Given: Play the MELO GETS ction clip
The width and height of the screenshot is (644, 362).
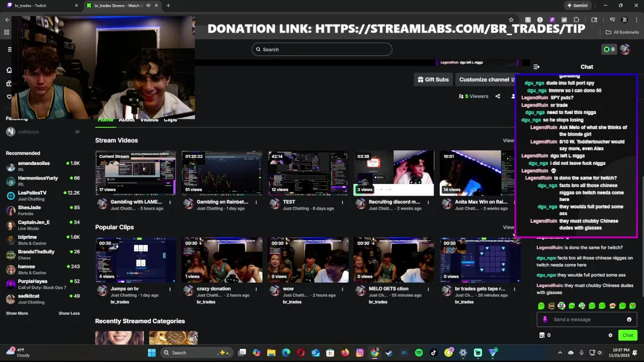Looking at the screenshot, I should click(x=393, y=260).
